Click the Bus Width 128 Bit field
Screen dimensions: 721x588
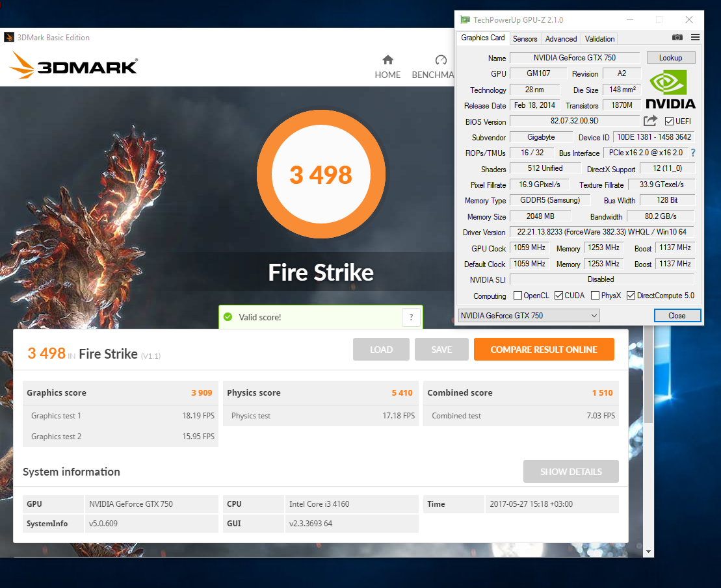tap(667, 200)
